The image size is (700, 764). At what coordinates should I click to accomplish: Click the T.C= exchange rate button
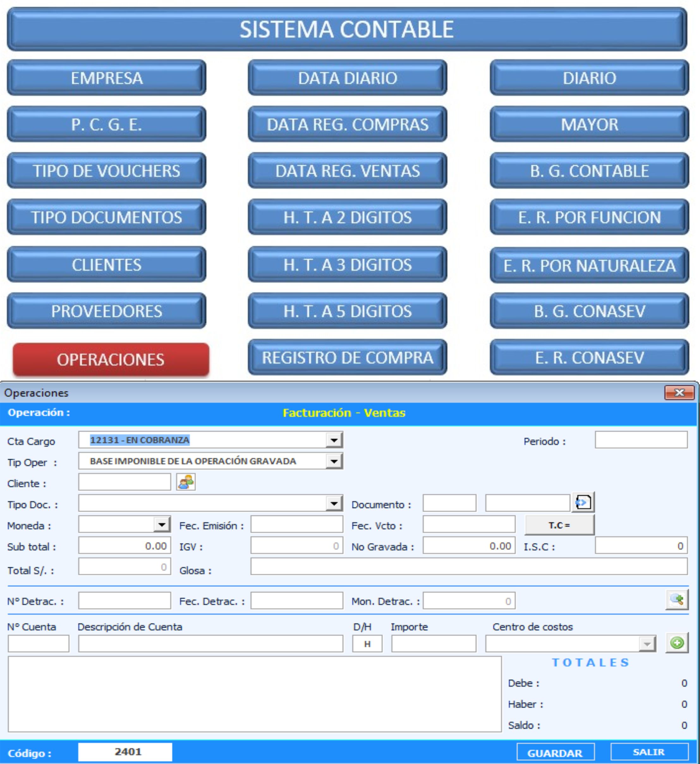559,525
